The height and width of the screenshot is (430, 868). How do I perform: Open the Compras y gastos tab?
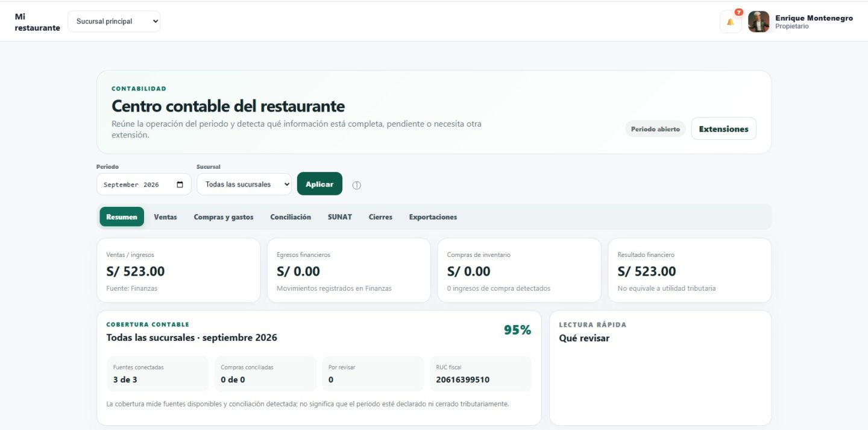tap(224, 217)
